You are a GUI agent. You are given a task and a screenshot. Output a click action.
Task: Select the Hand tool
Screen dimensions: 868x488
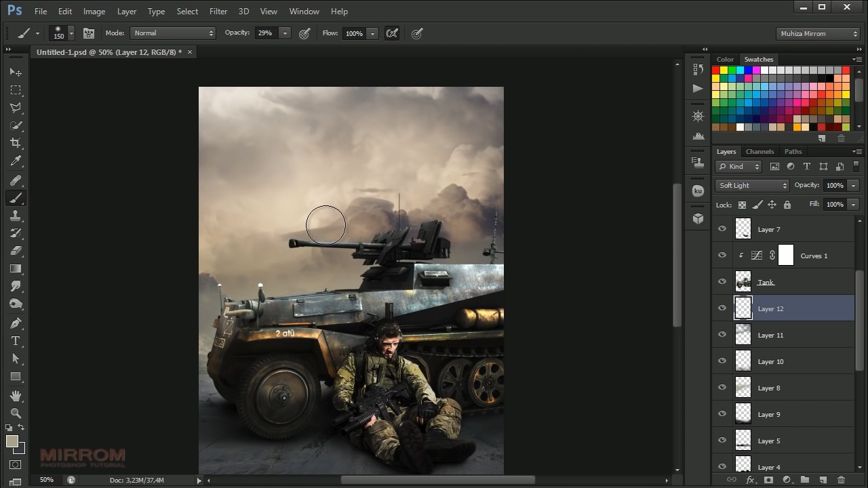[16, 395]
